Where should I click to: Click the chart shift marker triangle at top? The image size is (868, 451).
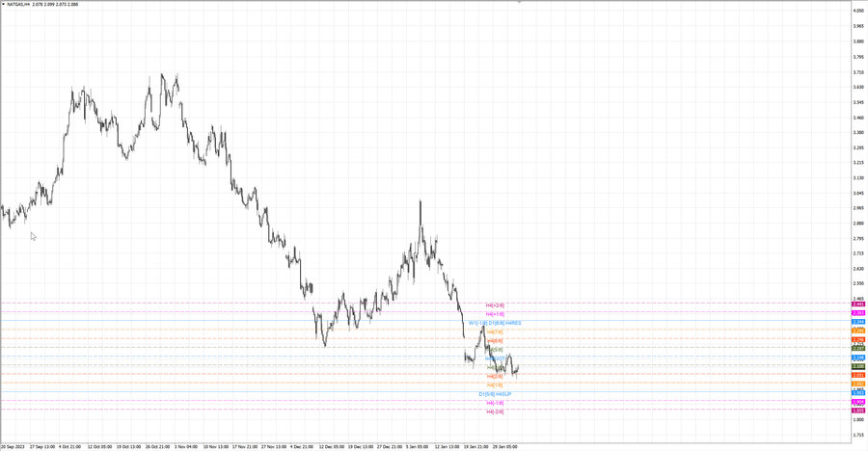click(520, 3)
